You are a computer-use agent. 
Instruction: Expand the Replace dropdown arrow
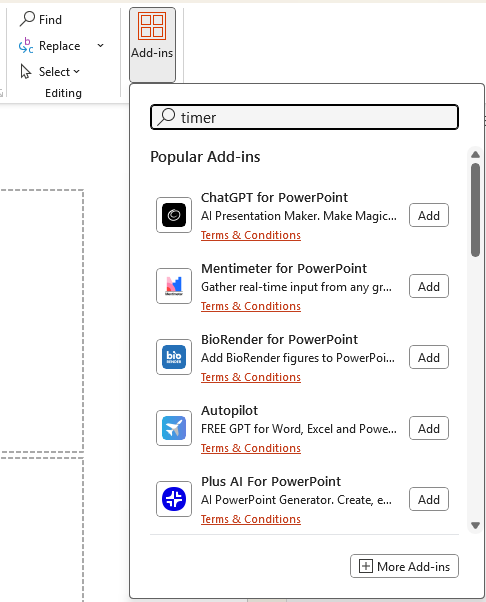point(101,46)
